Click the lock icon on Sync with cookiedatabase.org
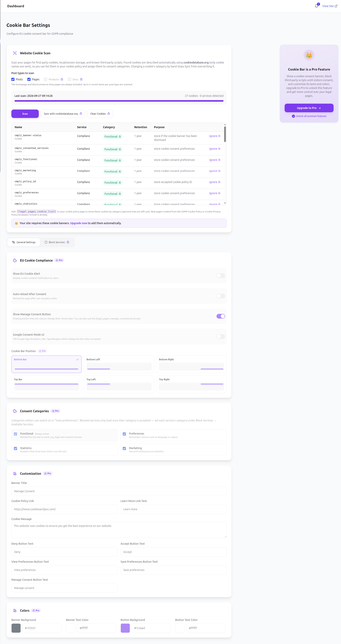341x644 pixels. point(81,113)
